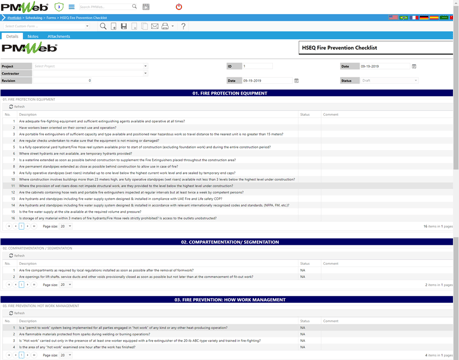Save the form with the floppy disk icon
The height and width of the screenshot is (360, 459).
pyautogui.click(x=124, y=26)
